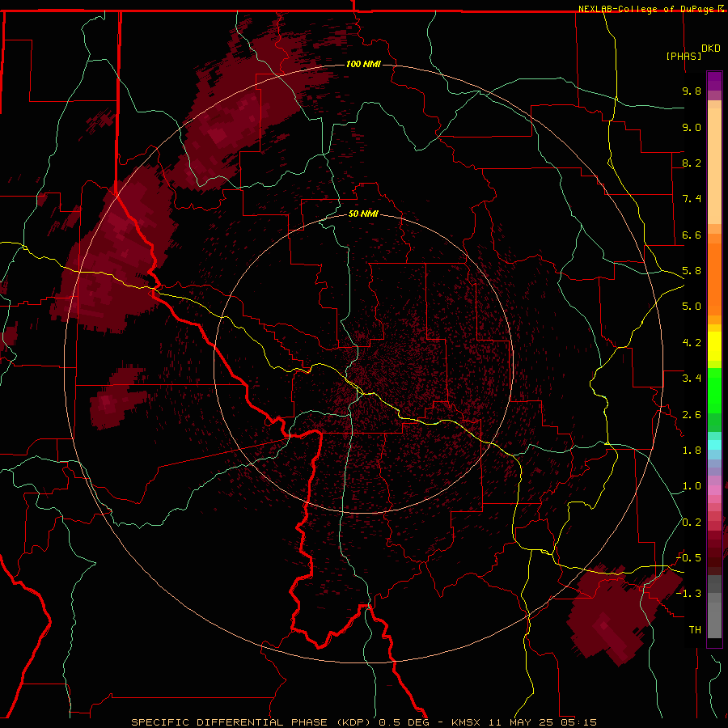Screen dimensions: 728x728
Task: Click the 'SPECIFIC DIFFERENTIAL PHASE (KDP)' caption text
Action: coord(252,722)
